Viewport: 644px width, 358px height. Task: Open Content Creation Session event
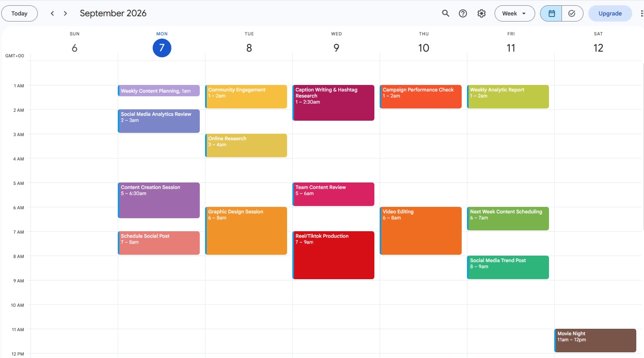[159, 200]
